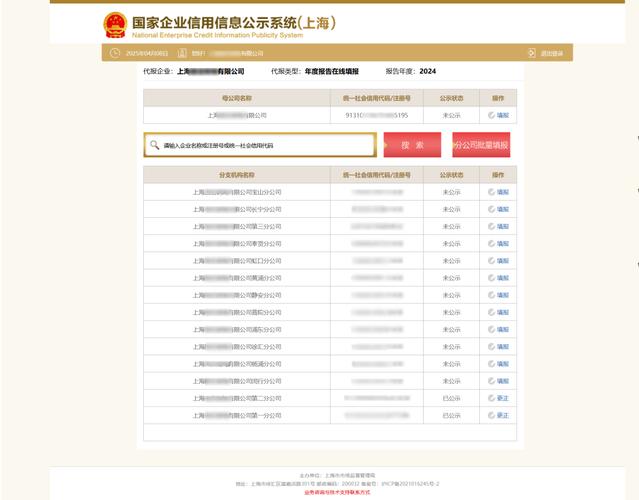Select the 分支机构名称 column header

click(237, 175)
